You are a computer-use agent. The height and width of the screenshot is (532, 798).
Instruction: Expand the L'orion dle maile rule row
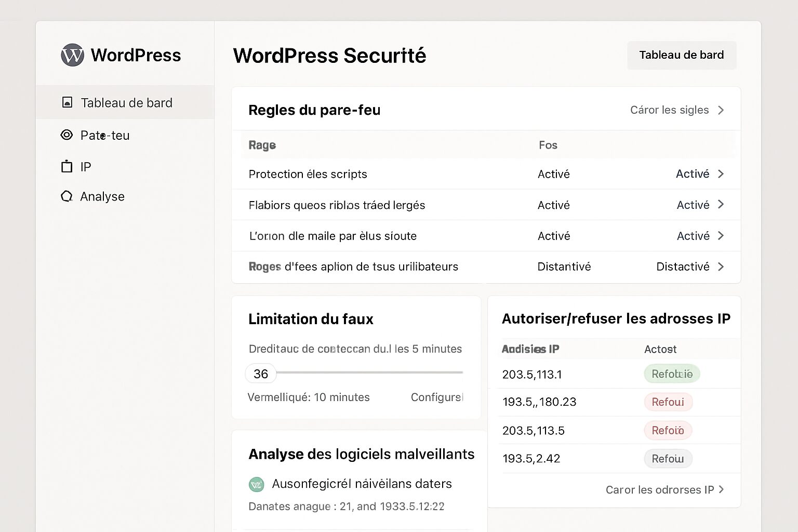(x=721, y=235)
